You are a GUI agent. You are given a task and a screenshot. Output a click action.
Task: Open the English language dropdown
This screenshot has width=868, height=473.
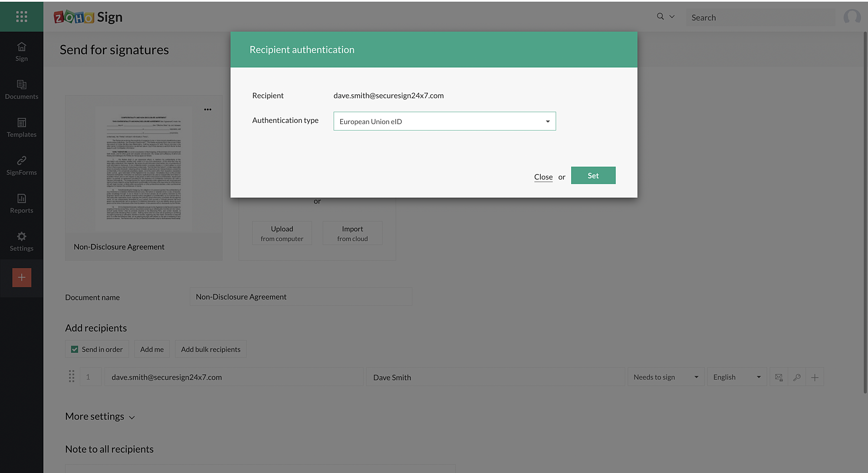[x=736, y=377]
